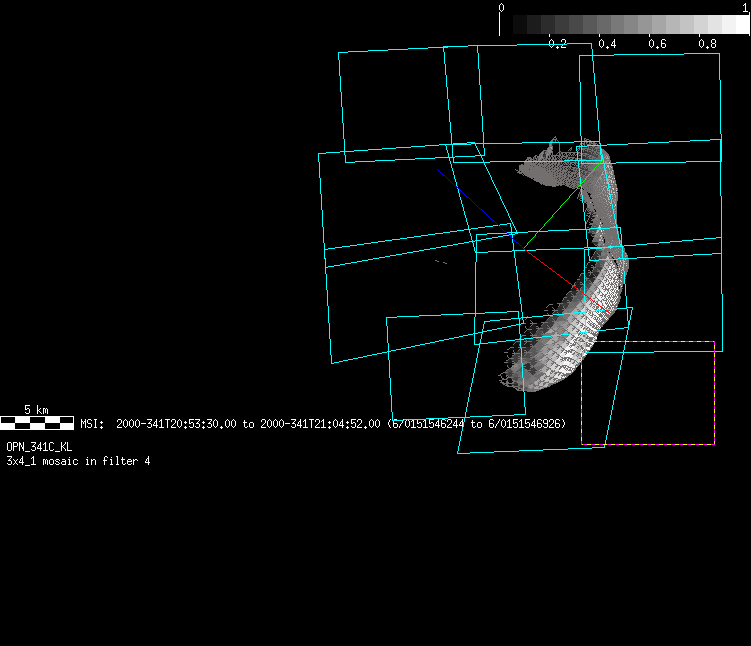
Task: Click the MSI start time 2000-341T20:53:30.00
Action: pyautogui.click(x=176, y=424)
